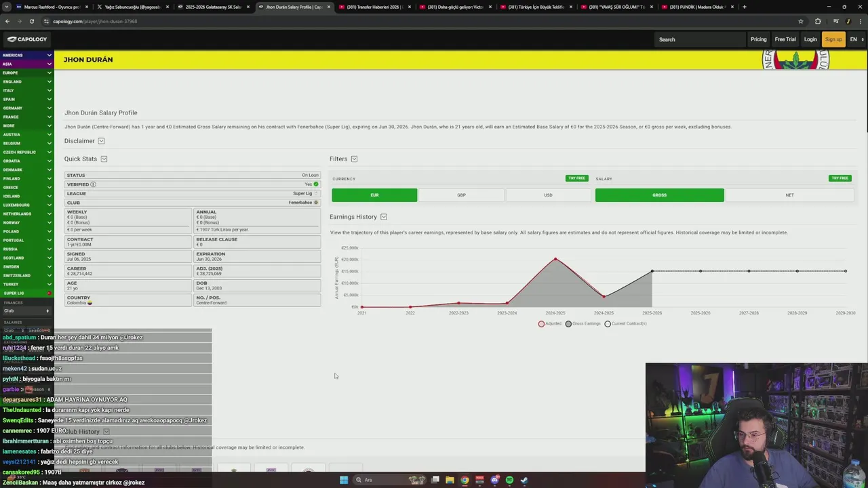Expand the Turkey sidebar menu
This screenshot has width=868, height=488.
point(26,285)
